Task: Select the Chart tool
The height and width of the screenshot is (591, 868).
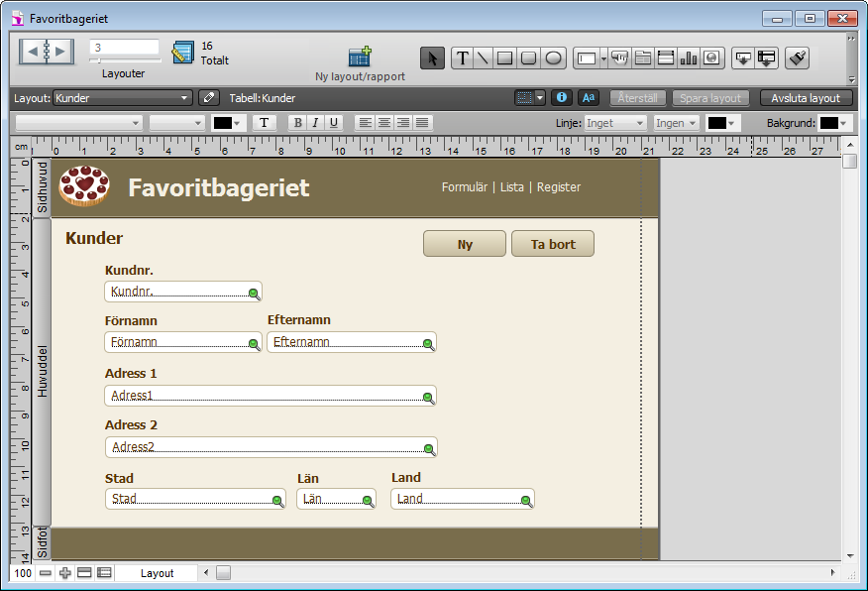Action: pyautogui.click(x=689, y=59)
